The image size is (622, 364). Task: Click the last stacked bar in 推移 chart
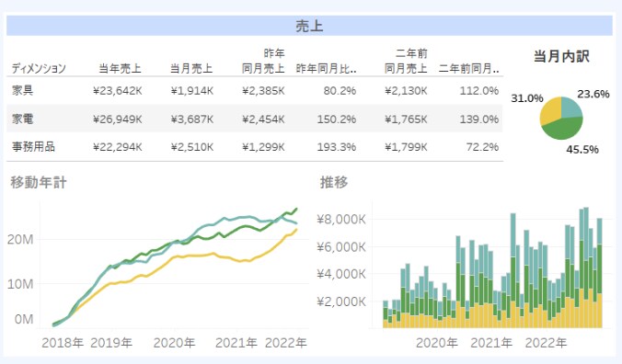click(599, 273)
